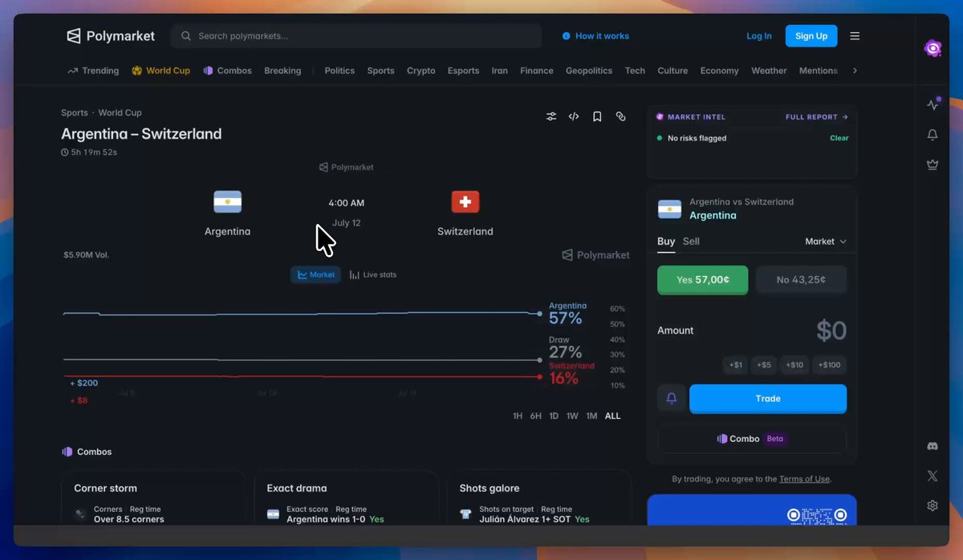Open the purple eye extension icon in sidebar
This screenshot has height=560, width=963.
pos(933,48)
